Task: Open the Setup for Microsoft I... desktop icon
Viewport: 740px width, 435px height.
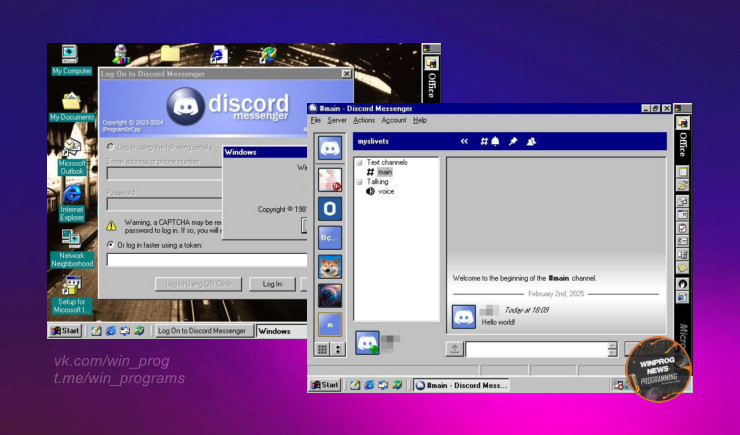Action: click(72, 295)
